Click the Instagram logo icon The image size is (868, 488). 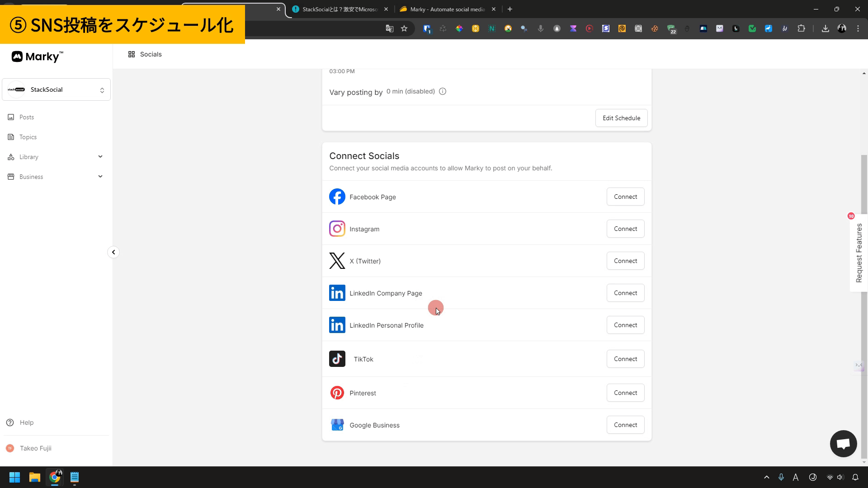tap(337, 229)
